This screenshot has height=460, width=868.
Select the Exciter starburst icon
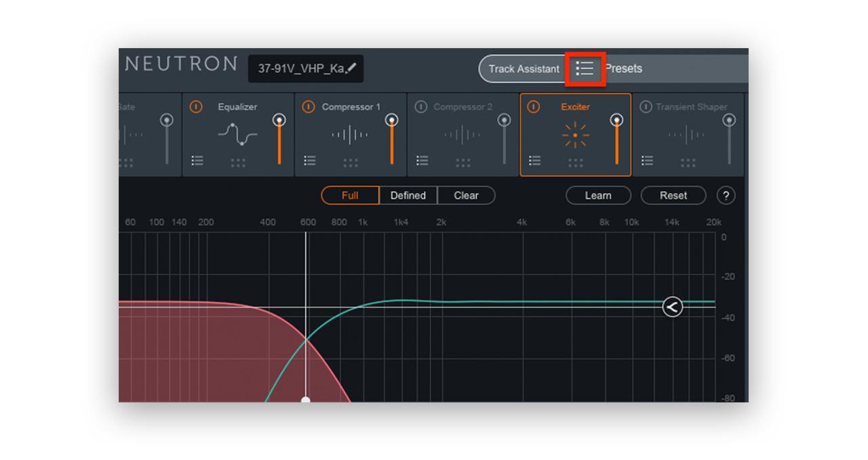pyautogui.click(x=575, y=135)
